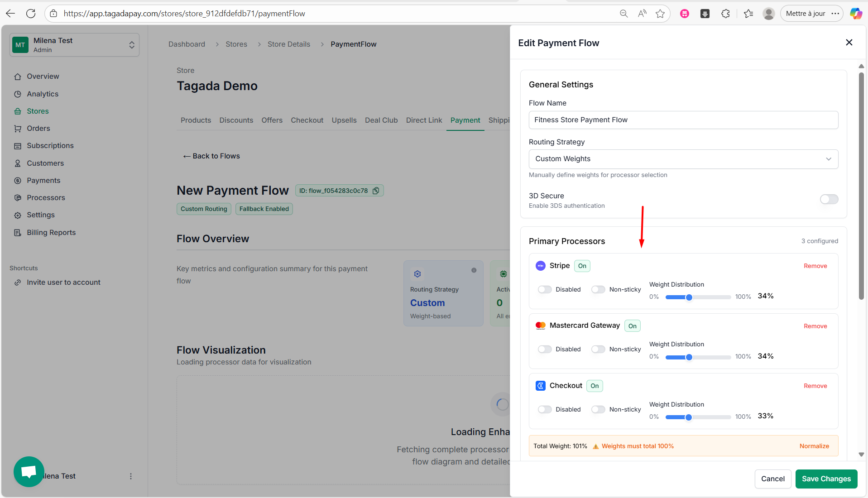Expand the Milena Test account switcher
The image size is (868, 498).
131,45
